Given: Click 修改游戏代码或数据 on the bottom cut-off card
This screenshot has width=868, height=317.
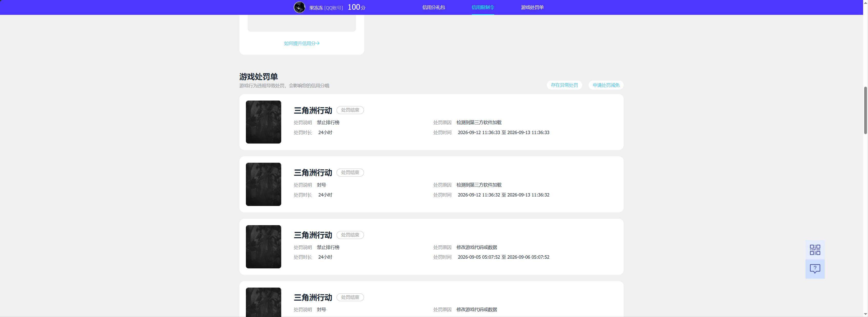Looking at the screenshot, I should coord(476,310).
